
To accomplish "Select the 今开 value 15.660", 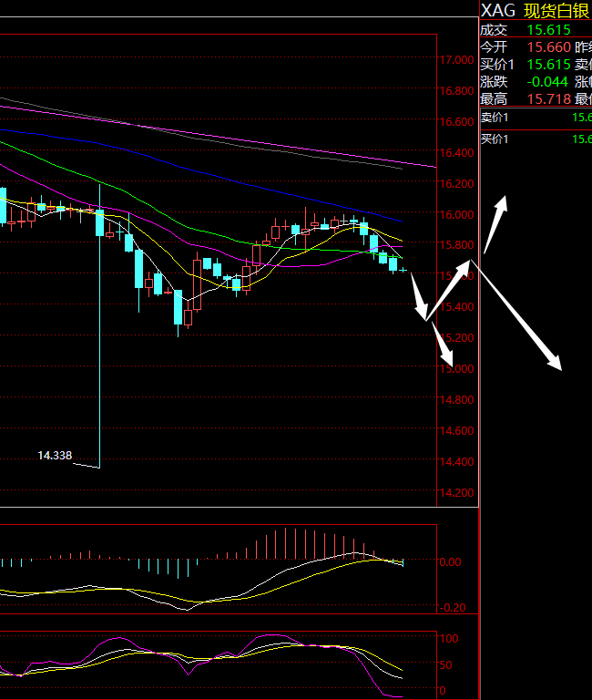I will tap(548, 47).
